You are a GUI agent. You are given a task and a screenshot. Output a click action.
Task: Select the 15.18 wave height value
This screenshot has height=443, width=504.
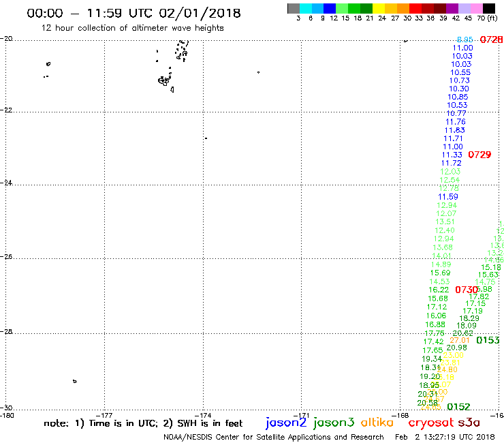coord(491,267)
